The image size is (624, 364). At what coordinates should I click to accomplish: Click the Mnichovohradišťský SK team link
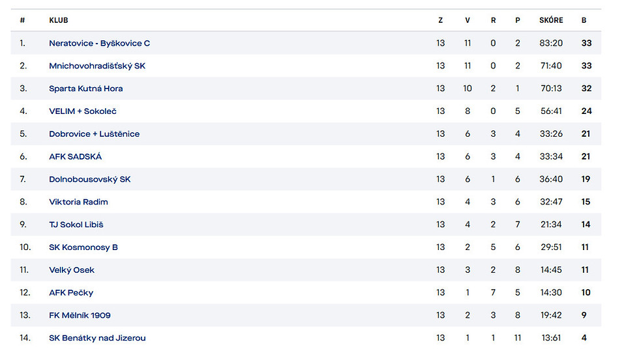[x=97, y=66]
